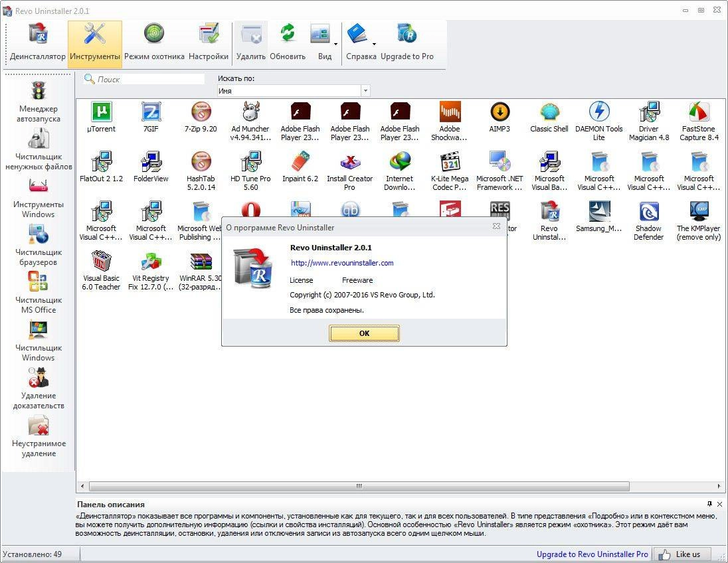Image resolution: width=728 pixels, height=563 pixels.
Task: Open Настройки from the toolbar
Action: tap(209, 44)
